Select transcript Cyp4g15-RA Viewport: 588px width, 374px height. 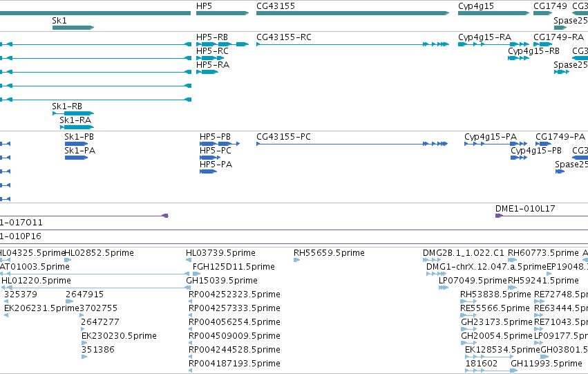[493, 44]
